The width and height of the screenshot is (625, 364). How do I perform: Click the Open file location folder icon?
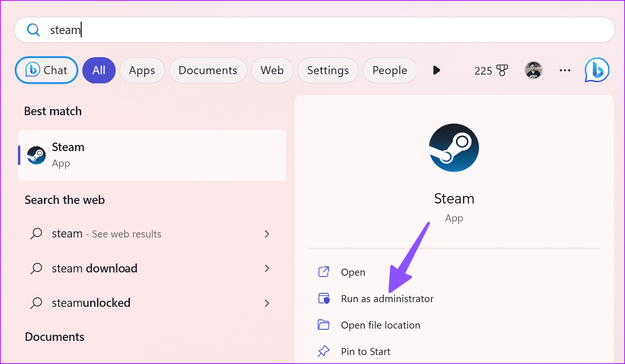[324, 325]
